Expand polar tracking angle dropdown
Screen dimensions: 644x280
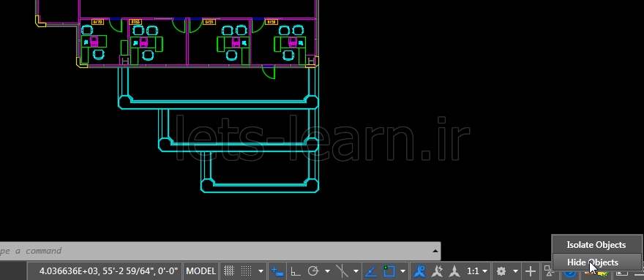coord(327,271)
